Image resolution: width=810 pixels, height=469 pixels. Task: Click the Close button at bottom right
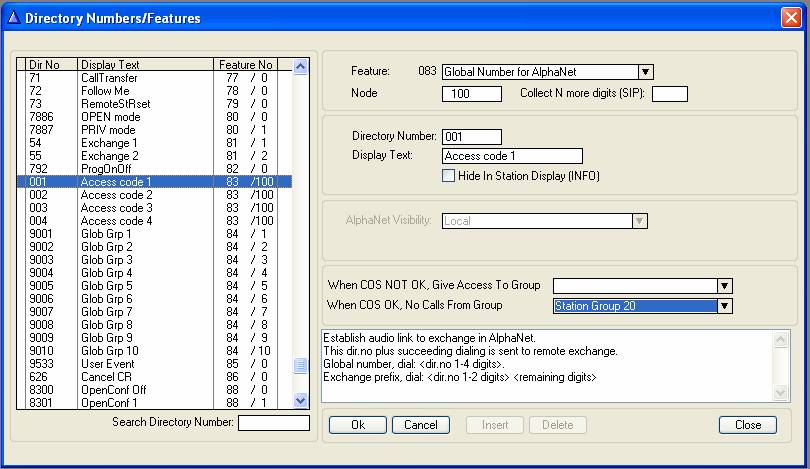(x=747, y=425)
